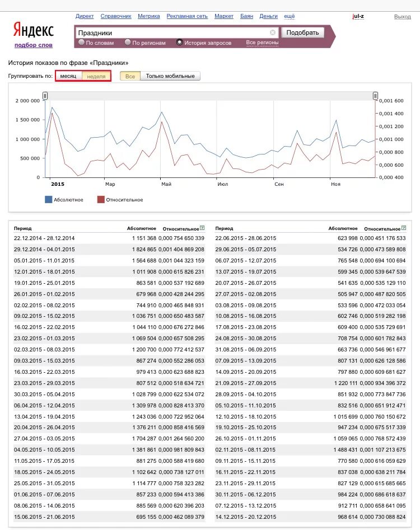Toggle the red Относительное legend swatch
This screenshot has height=530, width=420.
(101, 199)
